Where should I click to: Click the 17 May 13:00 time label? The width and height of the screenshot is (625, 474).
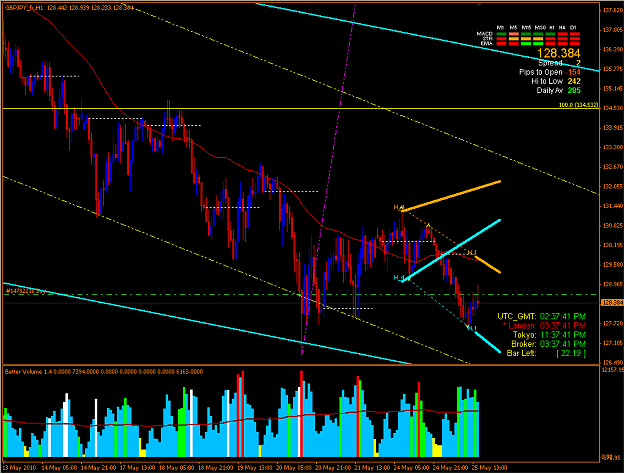(137, 468)
